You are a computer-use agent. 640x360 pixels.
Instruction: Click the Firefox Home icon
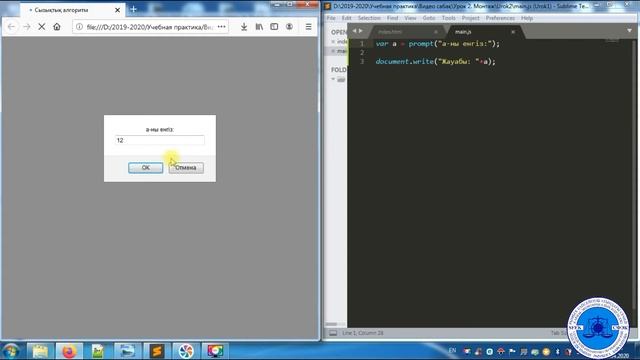pyautogui.click(x=57, y=27)
